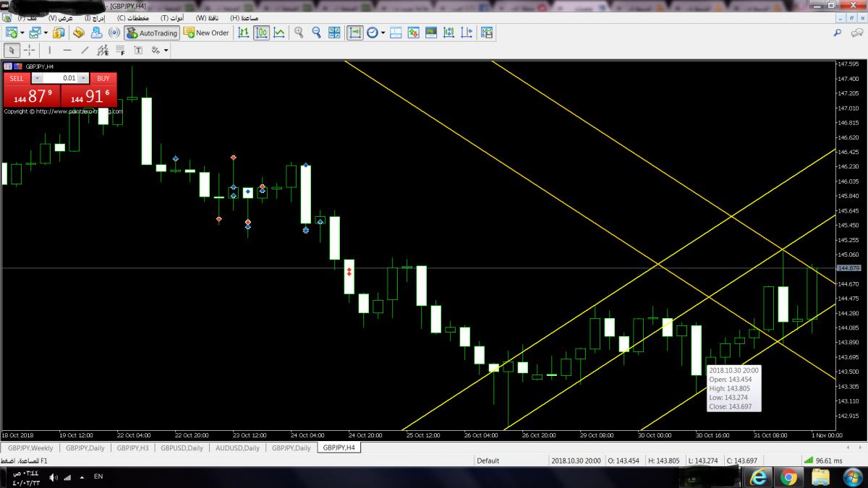Select the trendline drawing tool
Image resolution: width=868 pixels, height=488 pixels.
(x=85, y=51)
